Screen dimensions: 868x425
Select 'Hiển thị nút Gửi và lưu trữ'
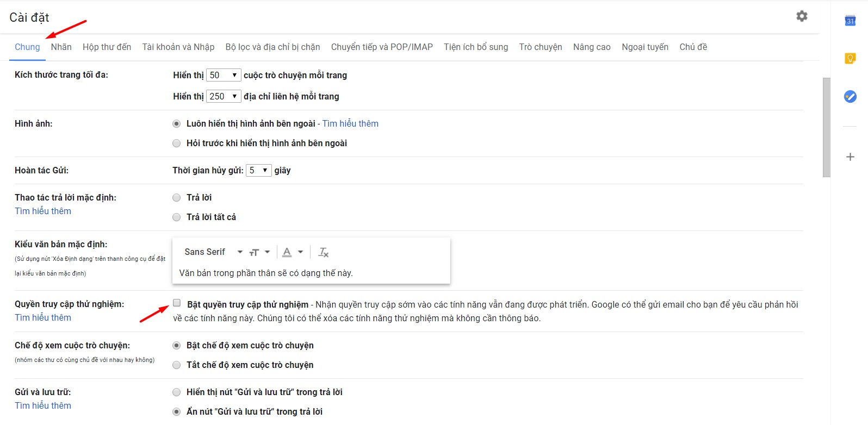[176, 392]
